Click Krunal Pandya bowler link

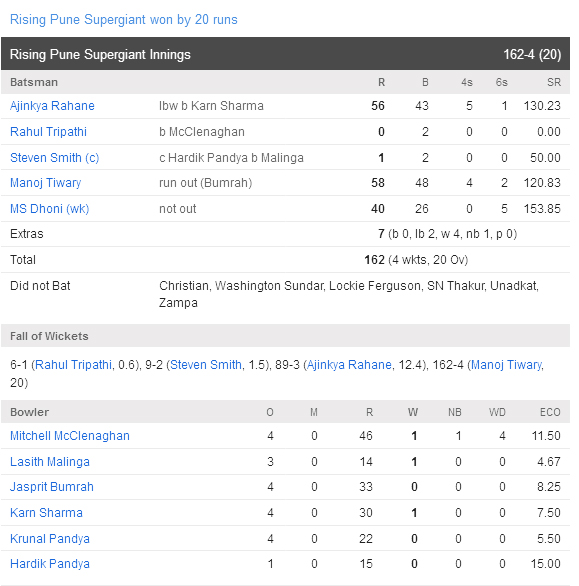(x=50, y=539)
